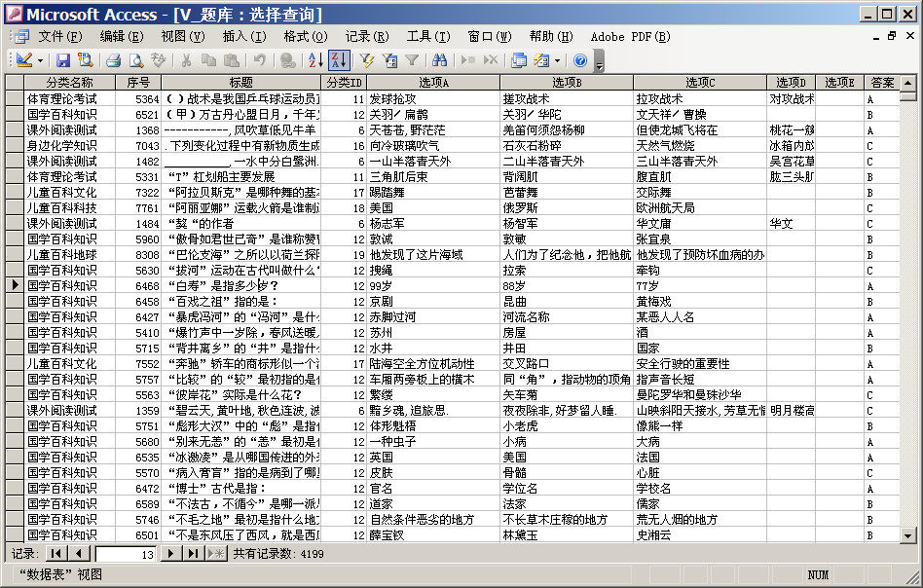Select the 选项B column header
The height and width of the screenshot is (588, 923).
click(567, 83)
